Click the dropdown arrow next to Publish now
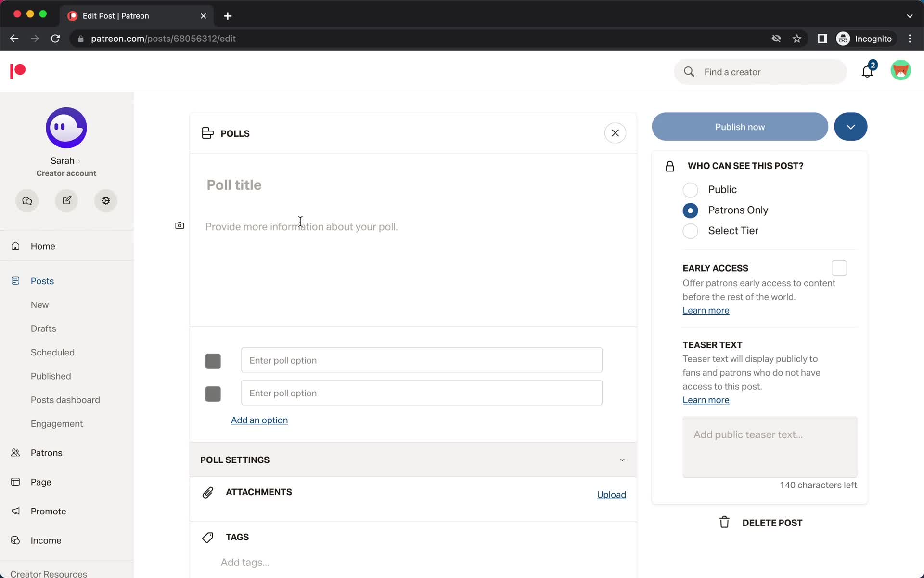The image size is (924, 578). click(850, 127)
